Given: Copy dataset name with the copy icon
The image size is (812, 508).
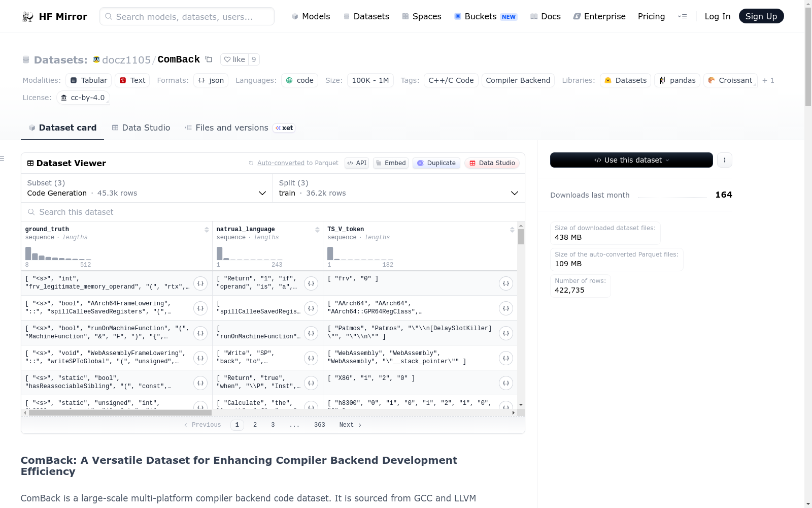Looking at the screenshot, I should coord(209,59).
